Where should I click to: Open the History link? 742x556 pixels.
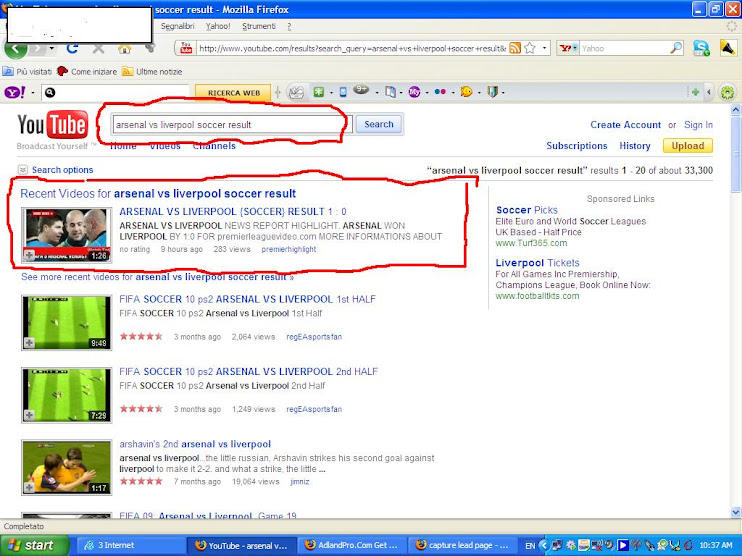pos(635,146)
